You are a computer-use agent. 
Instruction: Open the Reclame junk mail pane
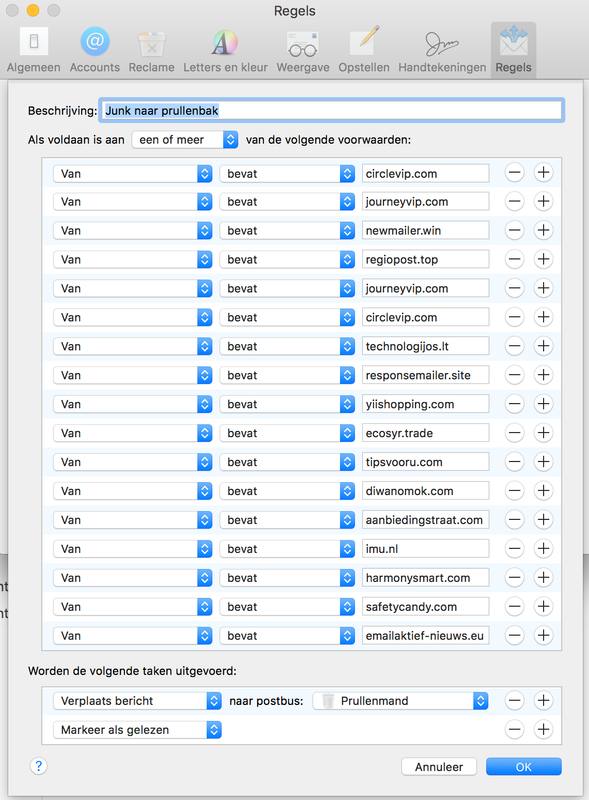click(x=151, y=50)
